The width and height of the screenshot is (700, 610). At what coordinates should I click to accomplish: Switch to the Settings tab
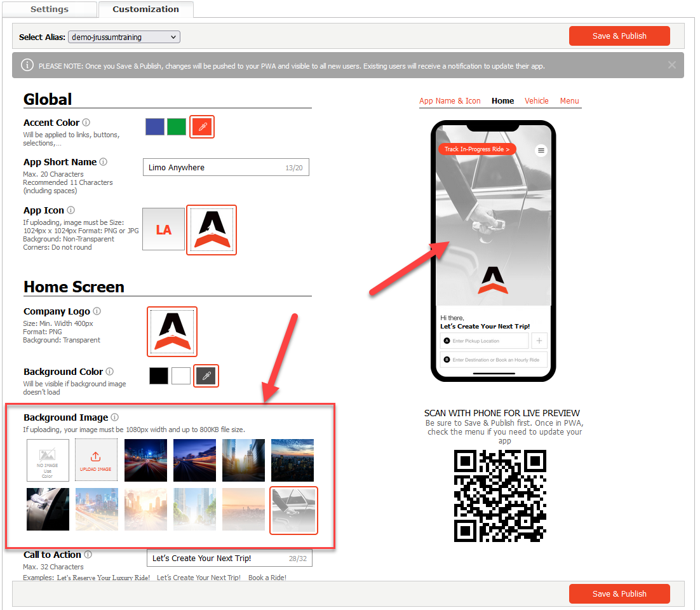pyautogui.click(x=50, y=10)
